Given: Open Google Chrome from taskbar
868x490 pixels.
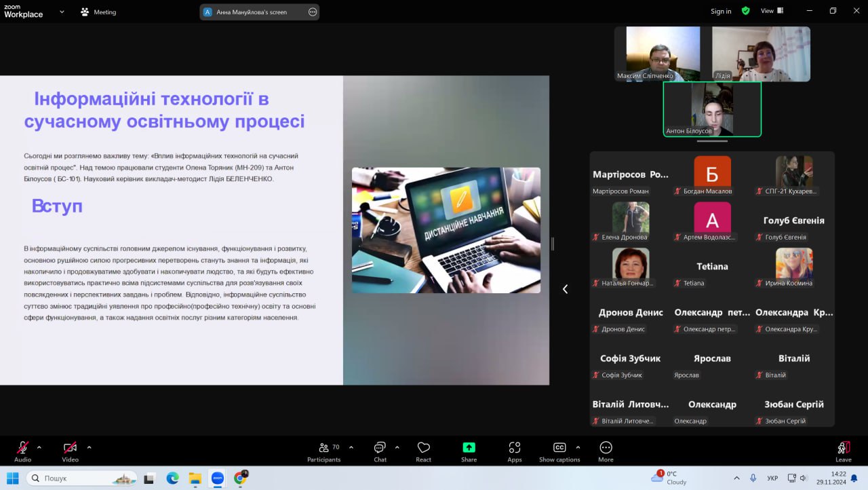Looking at the screenshot, I should coord(240,478).
